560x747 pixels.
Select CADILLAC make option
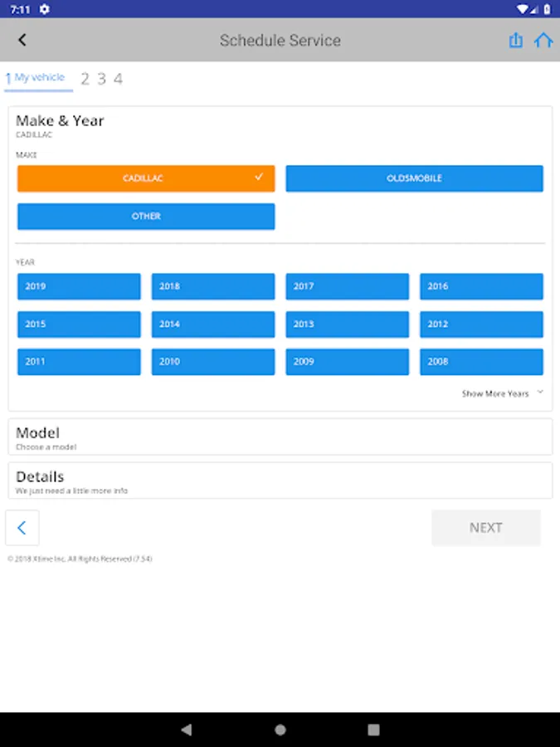pos(146,178)
